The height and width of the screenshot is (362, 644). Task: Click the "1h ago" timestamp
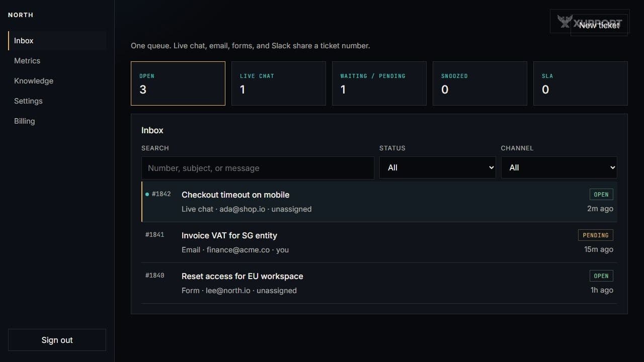pyautogui.click(x=602, y=290)
